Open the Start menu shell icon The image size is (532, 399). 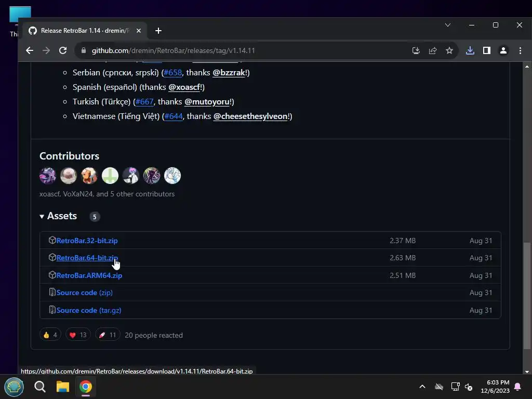click(14, 387)
